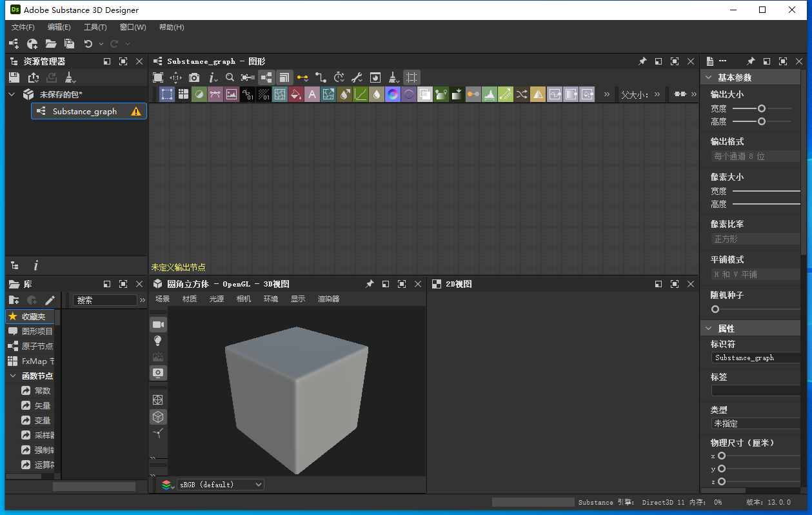812x515 pixels.
Task: Click the floppy disk save icon in resource manager
Action: pos(14,77)
